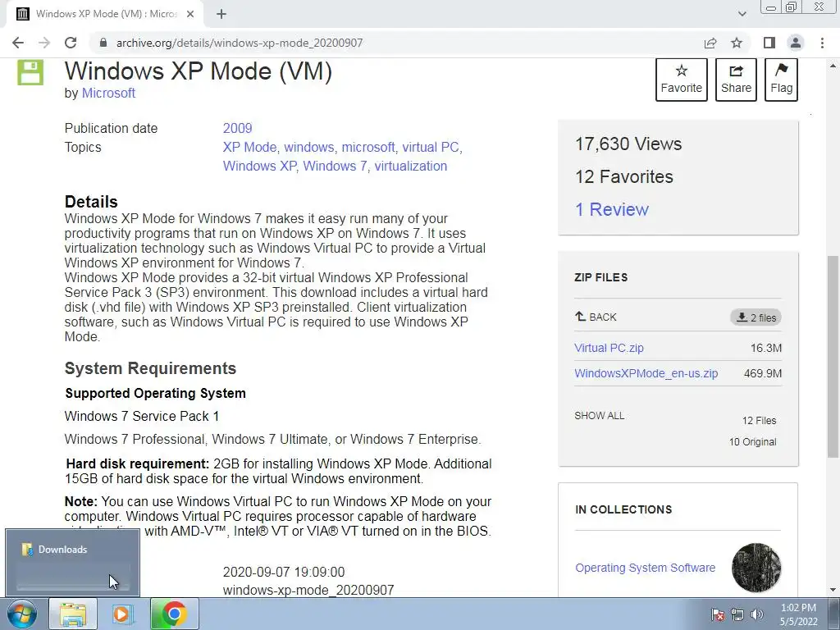Screen dimensions: 840x630
Task: Open the Windows Start menu
Action: tap(21, 614)
